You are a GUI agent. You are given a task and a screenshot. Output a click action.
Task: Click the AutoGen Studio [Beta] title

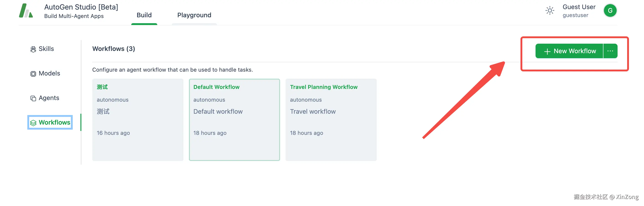[81, 7]
